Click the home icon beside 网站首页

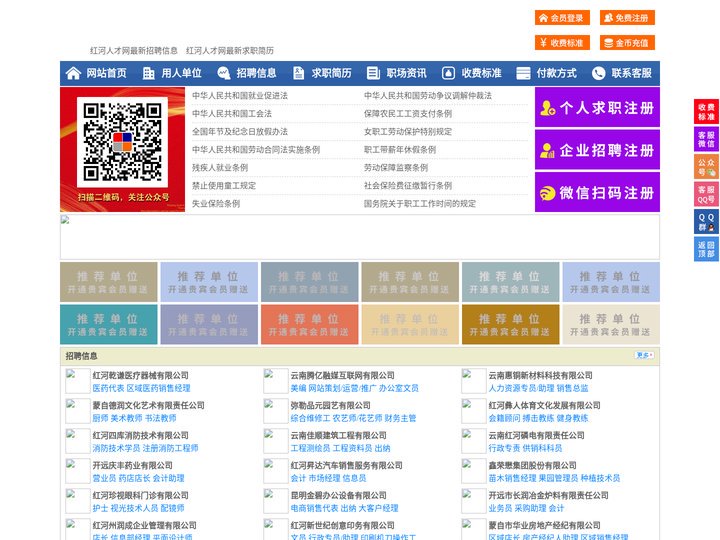[x=73, y=73]
